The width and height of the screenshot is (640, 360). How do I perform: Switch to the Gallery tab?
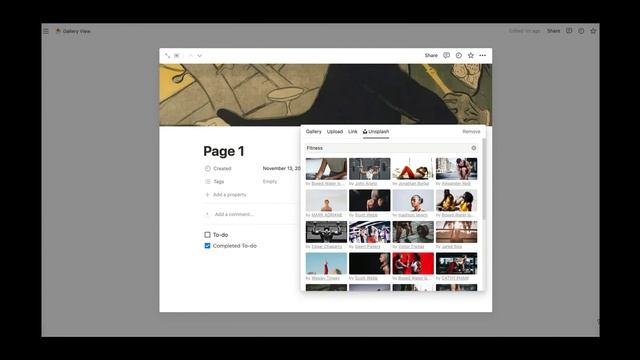[x=313, y=131]
